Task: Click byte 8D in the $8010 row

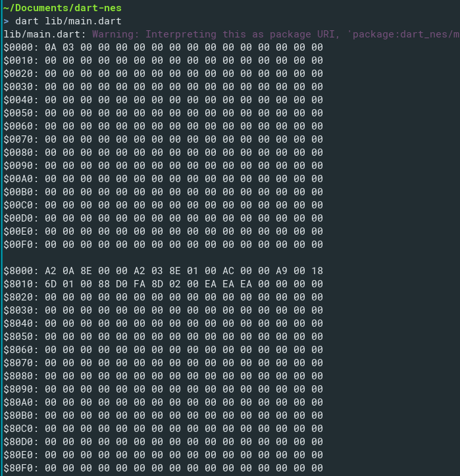Action: pos(157,284)
